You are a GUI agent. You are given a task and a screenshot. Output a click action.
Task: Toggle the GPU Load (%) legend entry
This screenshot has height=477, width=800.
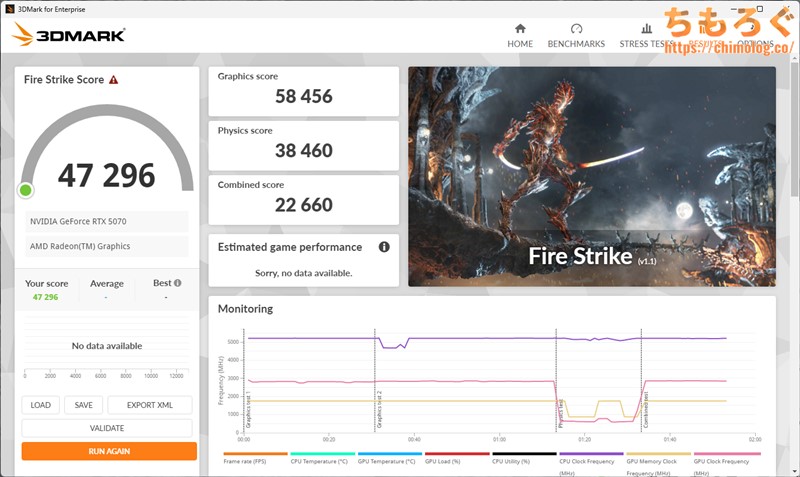click(457, 457)
